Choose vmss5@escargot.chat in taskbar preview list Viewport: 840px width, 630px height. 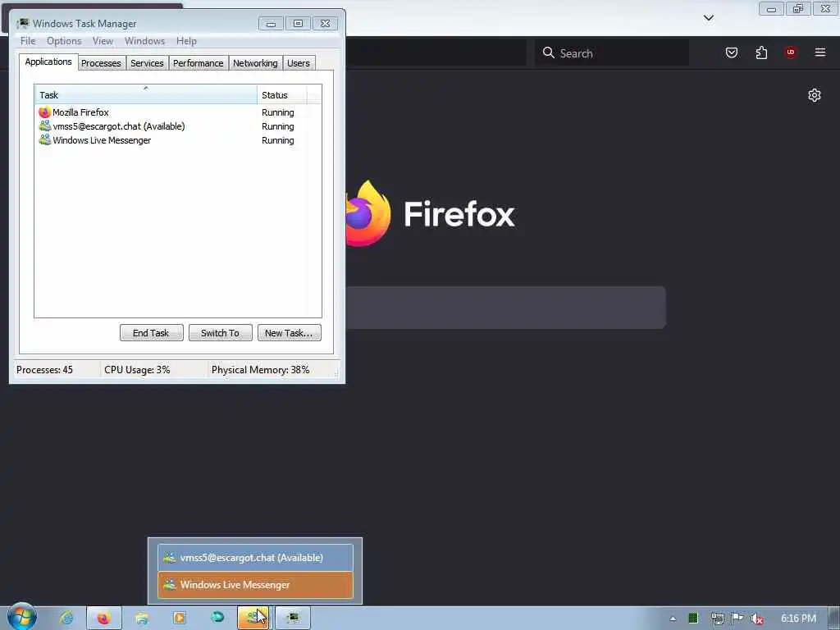[256, 558]
